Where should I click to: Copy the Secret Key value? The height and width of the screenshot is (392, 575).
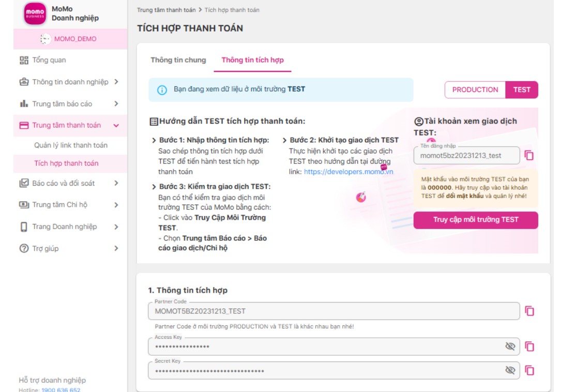[529, 370]
